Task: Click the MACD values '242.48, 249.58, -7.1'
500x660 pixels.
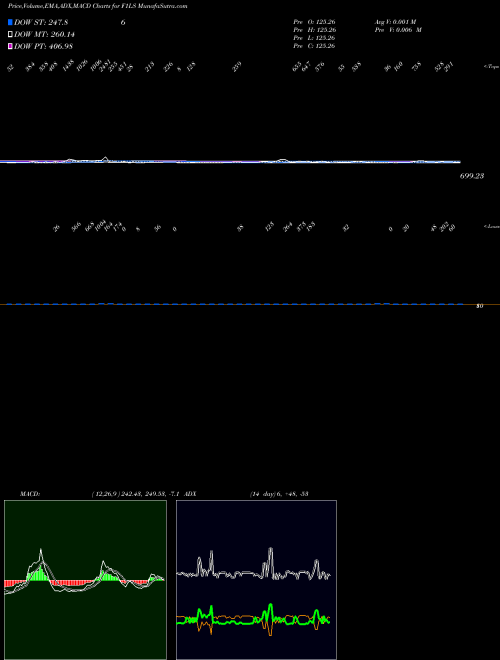Action: [151, 494]
